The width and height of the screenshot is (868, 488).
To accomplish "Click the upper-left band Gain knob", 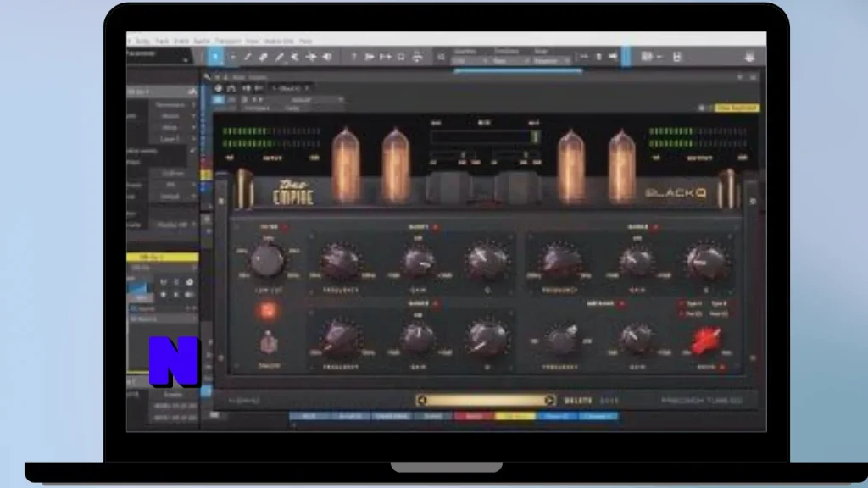I will 418,261.
